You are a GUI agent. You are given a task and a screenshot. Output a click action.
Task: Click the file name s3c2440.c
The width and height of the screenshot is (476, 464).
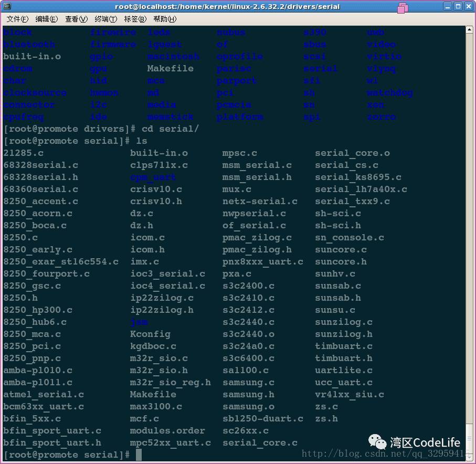pos(248,322)
